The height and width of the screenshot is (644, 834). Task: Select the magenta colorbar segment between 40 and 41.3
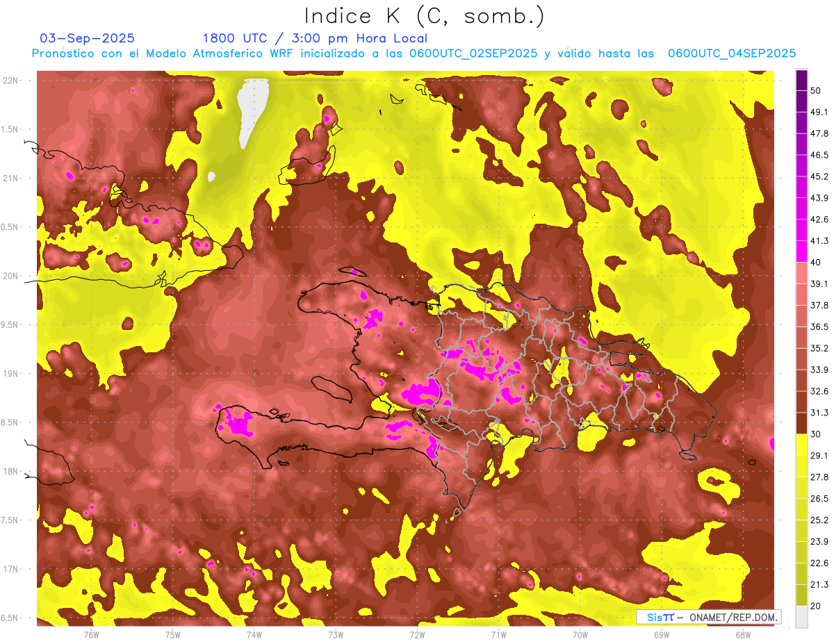pyautogui.click(x=802, y=251)
